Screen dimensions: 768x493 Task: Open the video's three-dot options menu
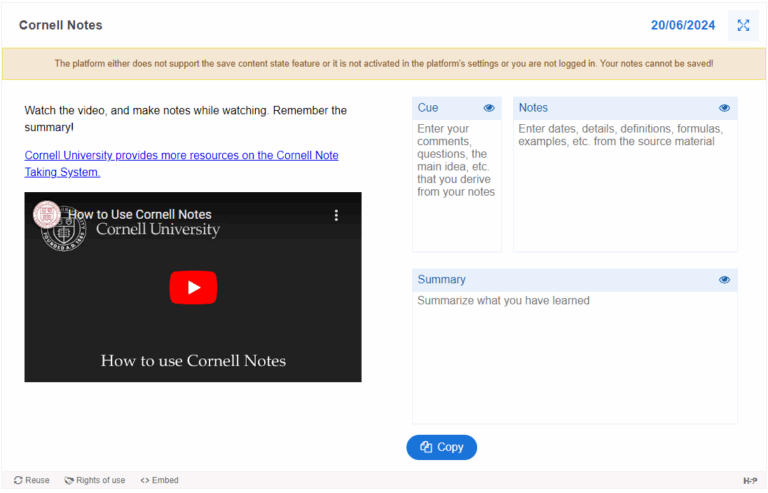click(x=336, y=215)
